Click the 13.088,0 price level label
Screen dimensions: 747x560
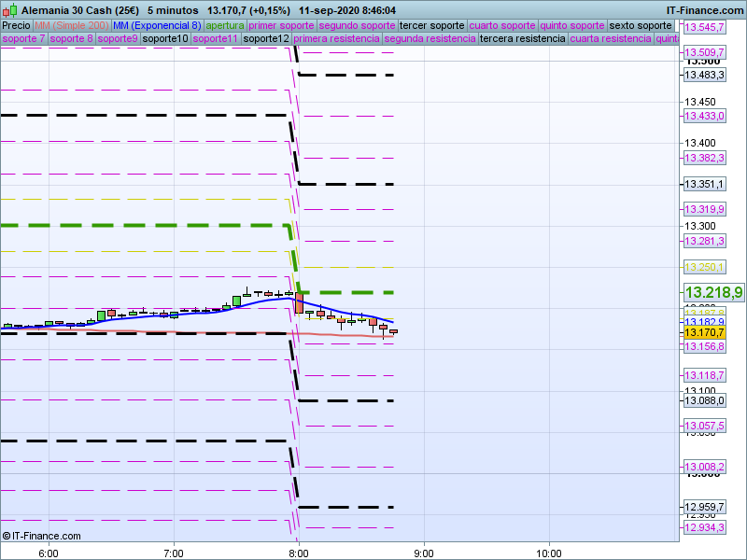click(704, 400)
